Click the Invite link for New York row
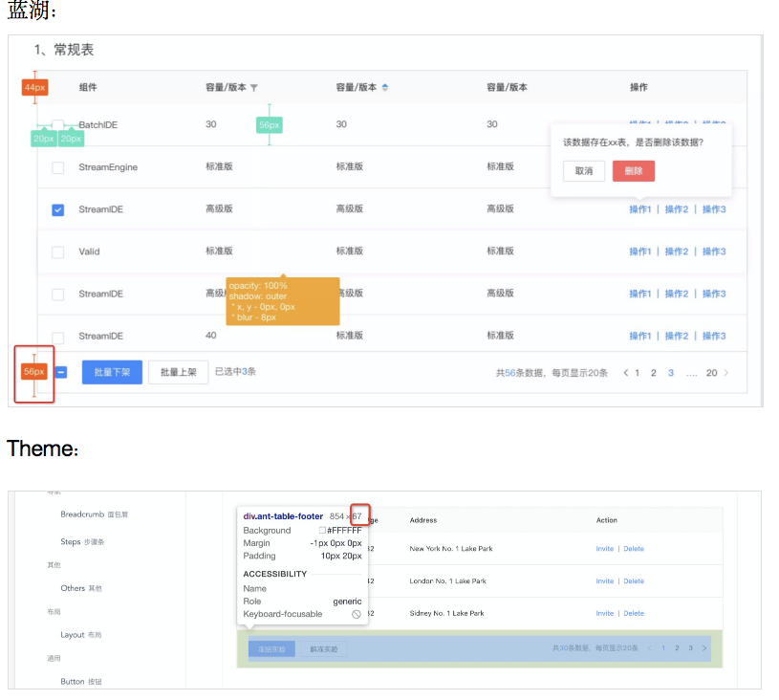The height and width of the screenshot is (700, 779). coord(607,549)
